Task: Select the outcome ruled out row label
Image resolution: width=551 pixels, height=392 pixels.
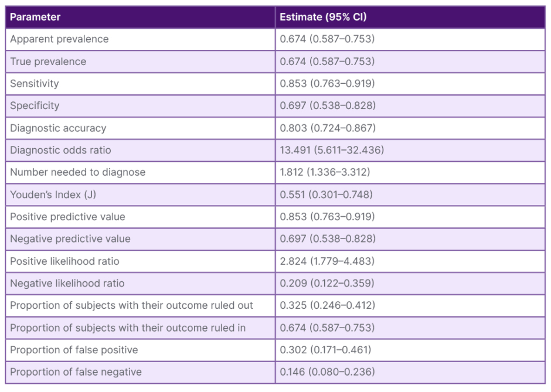Action: pos(131,305)
